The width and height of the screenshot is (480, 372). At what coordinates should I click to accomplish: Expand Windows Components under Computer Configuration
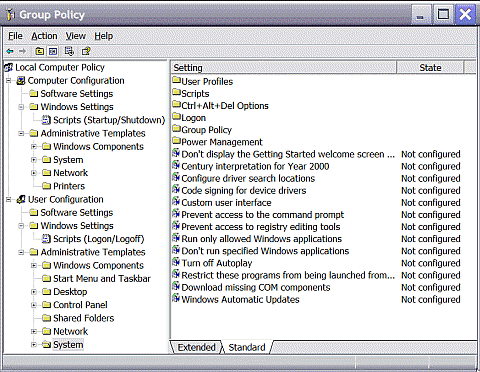[34, 147]
